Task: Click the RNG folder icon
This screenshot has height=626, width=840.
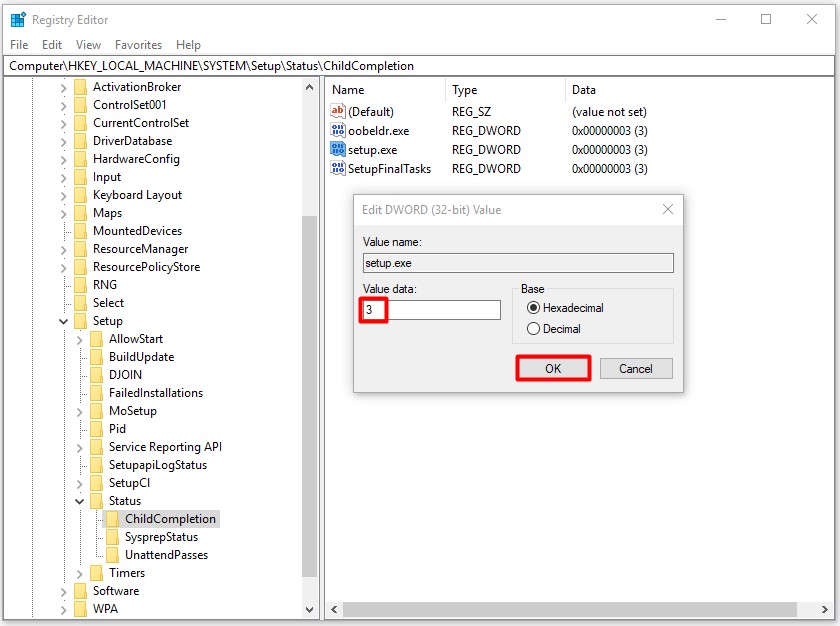Action: click(x=80, y=285)
